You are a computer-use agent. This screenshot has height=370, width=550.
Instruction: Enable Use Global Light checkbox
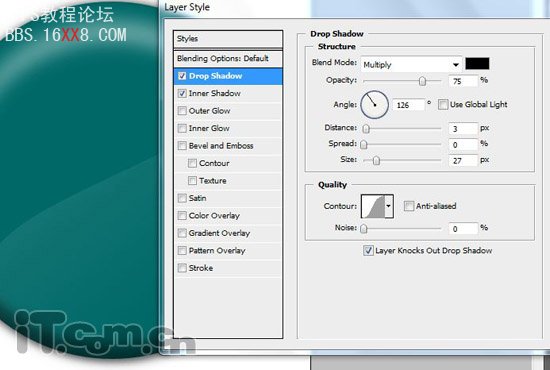(443, 105)
